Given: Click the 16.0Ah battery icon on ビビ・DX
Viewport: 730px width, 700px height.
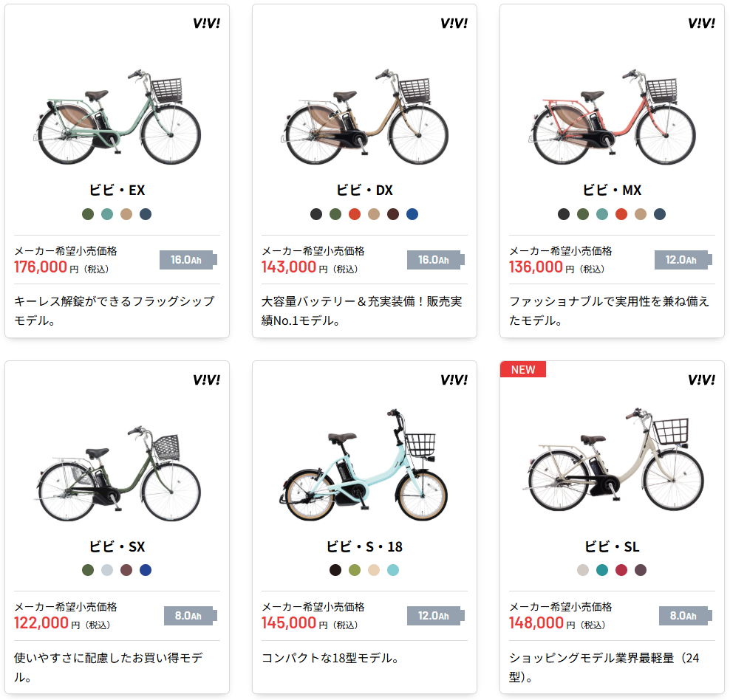Looking at the screenshot, I should [x=437, y=260].
